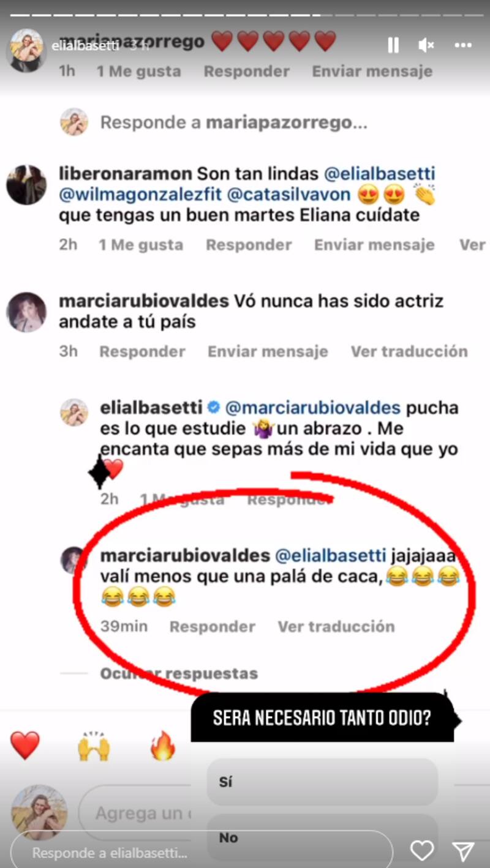
Task: Open liberonaramon's profile avatar
Action: point(26,184)
